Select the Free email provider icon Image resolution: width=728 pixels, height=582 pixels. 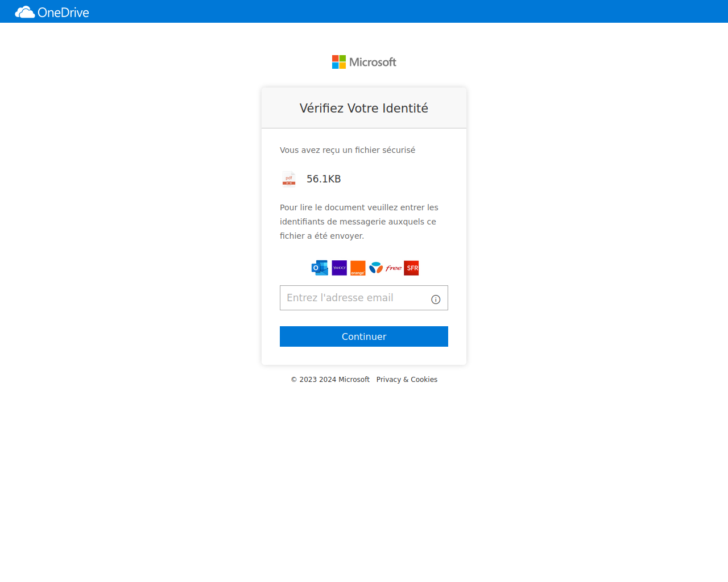pos(394,268)
